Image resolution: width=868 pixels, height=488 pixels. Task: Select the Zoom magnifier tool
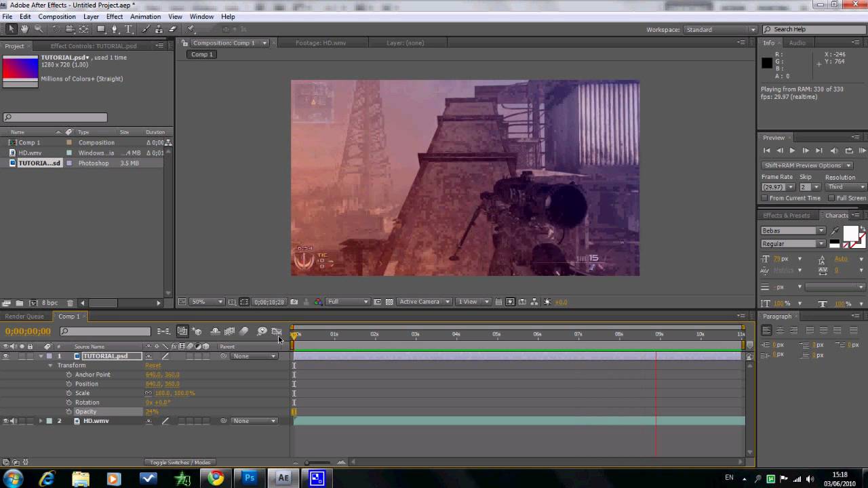click(39, 29)
